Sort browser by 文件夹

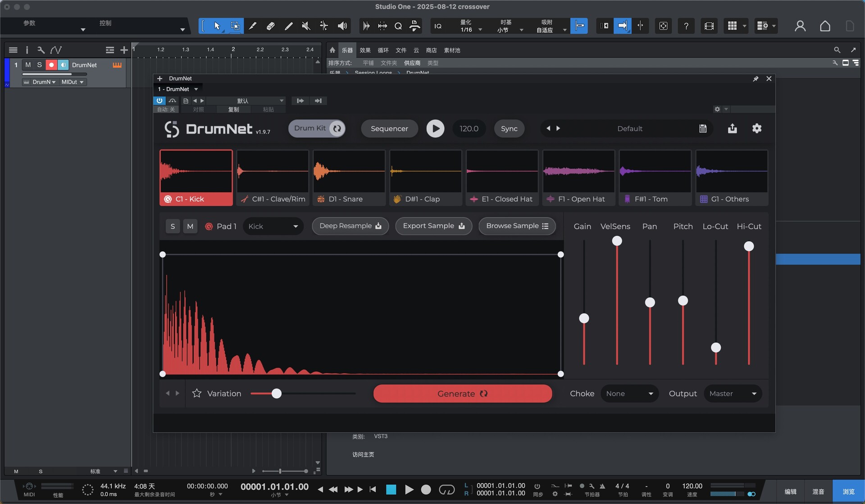point(389,63)
